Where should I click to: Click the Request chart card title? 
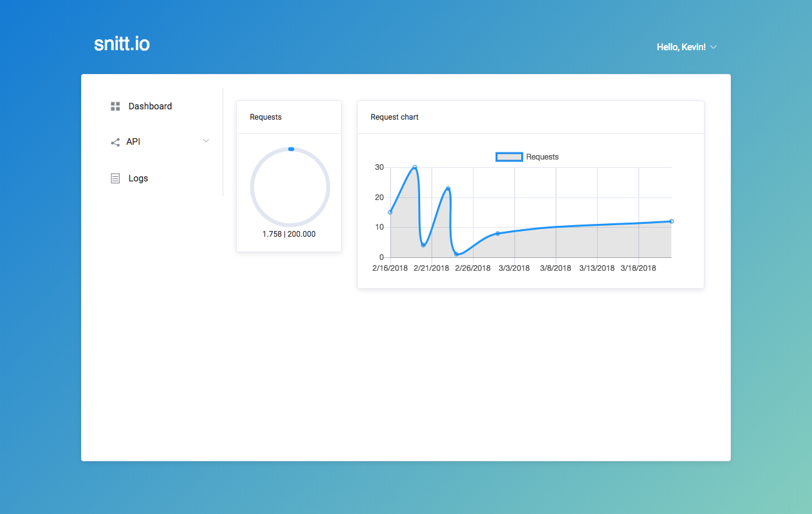point(394,117)
